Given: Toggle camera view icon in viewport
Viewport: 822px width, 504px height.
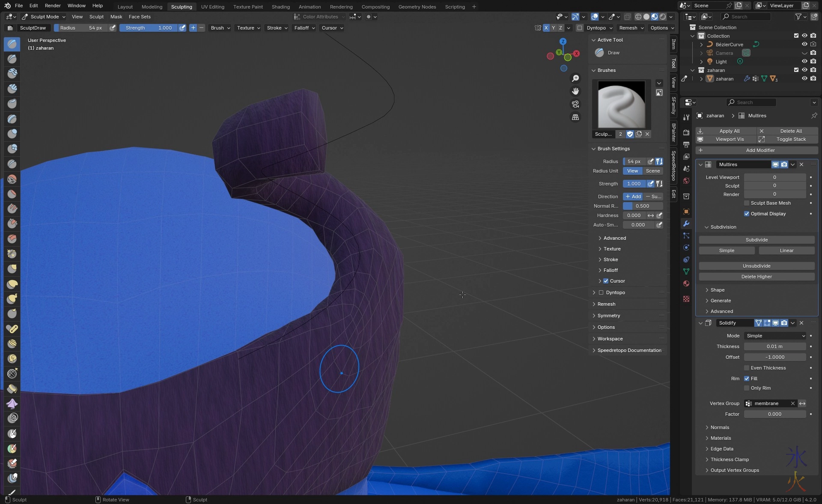Looking at the screenshot, I should (x=575, y=104).
